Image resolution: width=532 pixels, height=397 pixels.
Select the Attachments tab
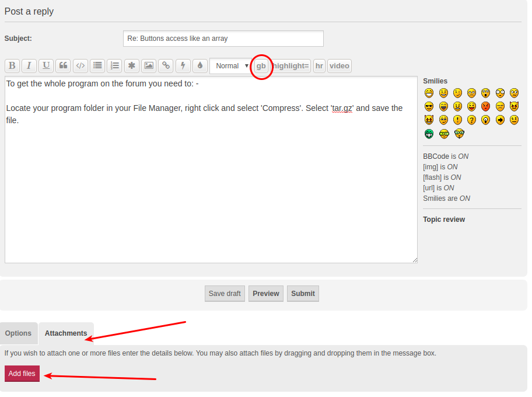click(66, 333)
